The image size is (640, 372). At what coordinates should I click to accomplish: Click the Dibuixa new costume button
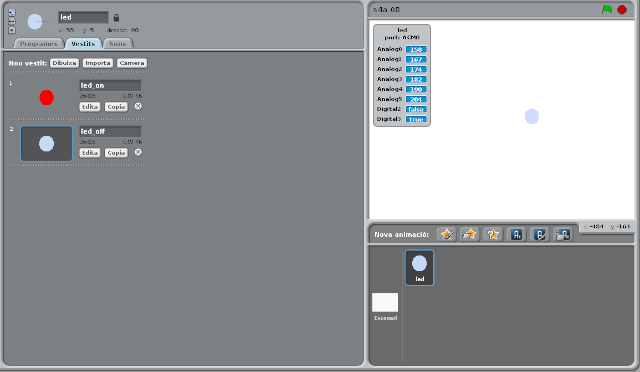pyautogui.click(x=64, y=63)
